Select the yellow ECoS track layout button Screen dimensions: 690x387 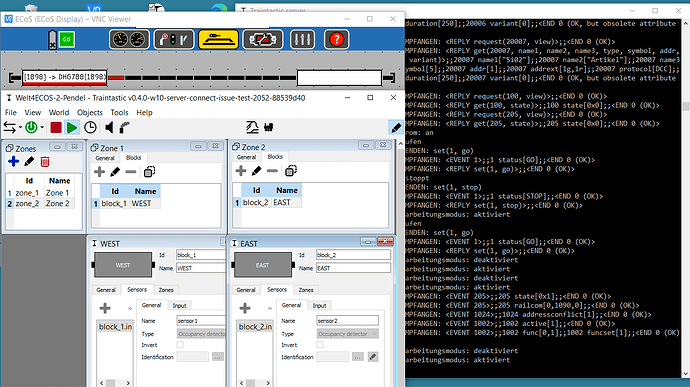click(218, 40)
